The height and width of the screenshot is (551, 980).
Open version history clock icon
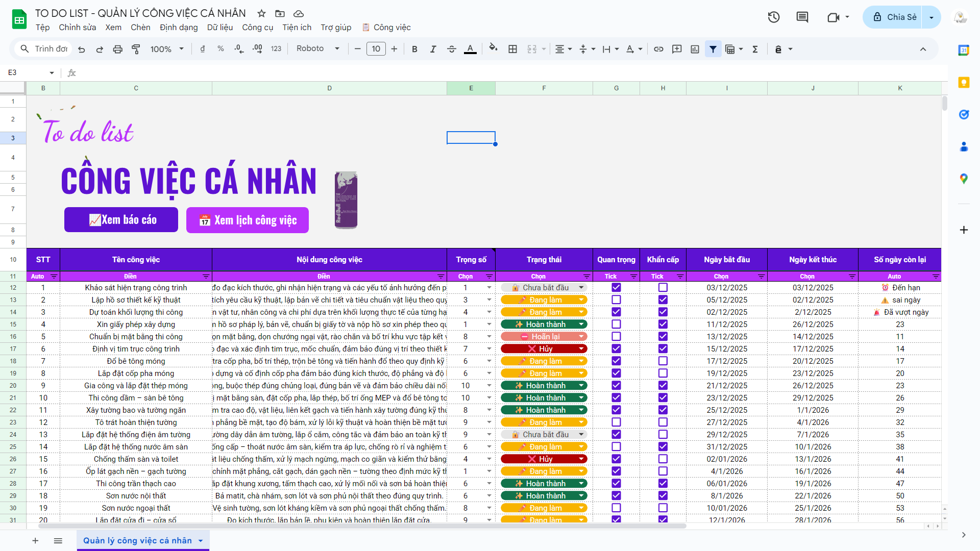773,17
